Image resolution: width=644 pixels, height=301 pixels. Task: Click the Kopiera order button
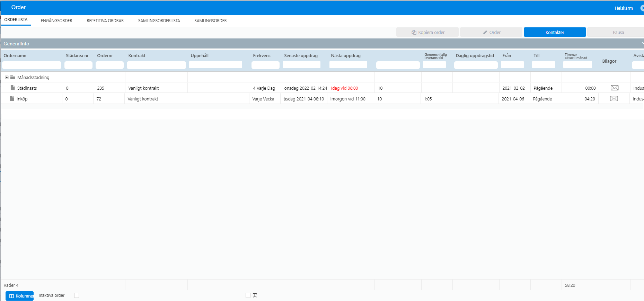click(x=427, y=32)
